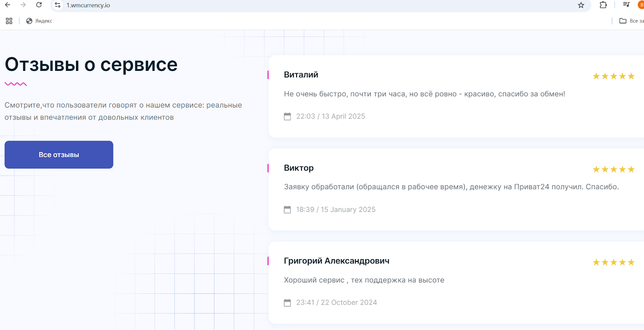This screenshot has height=330, width=644.
Task: Click the review text starting Не очень быстро
Action: (x=424, y=94)
